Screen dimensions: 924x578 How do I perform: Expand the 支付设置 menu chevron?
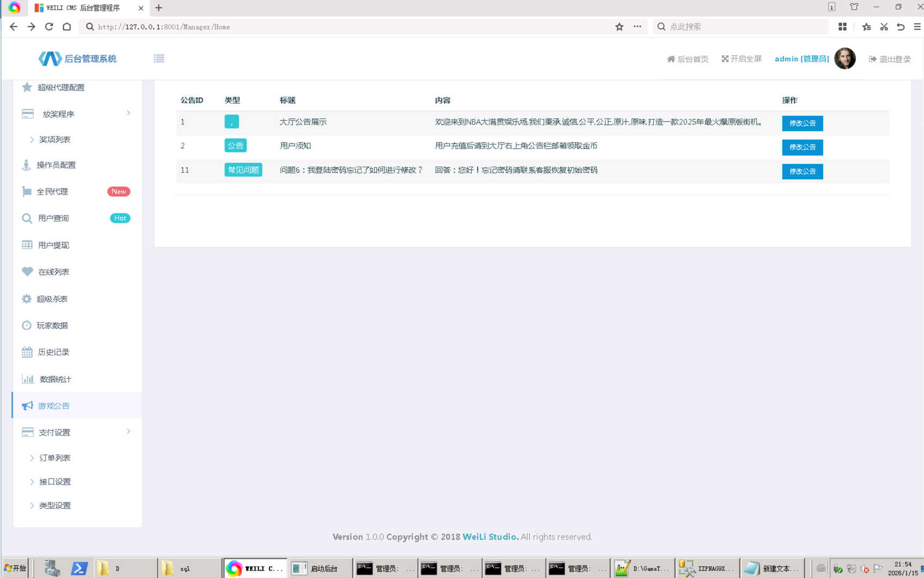(x=128, y=432)
